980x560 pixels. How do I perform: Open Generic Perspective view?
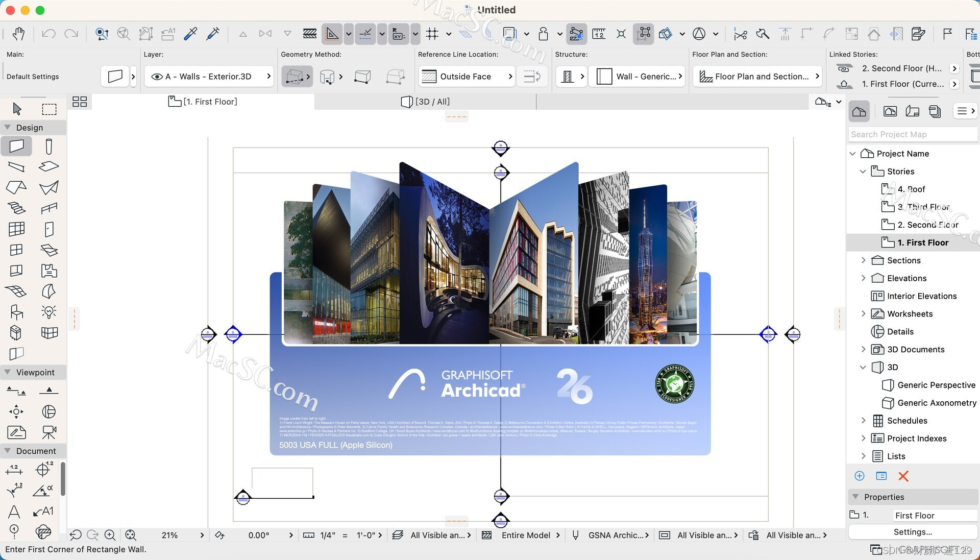(x=936, y=385)
